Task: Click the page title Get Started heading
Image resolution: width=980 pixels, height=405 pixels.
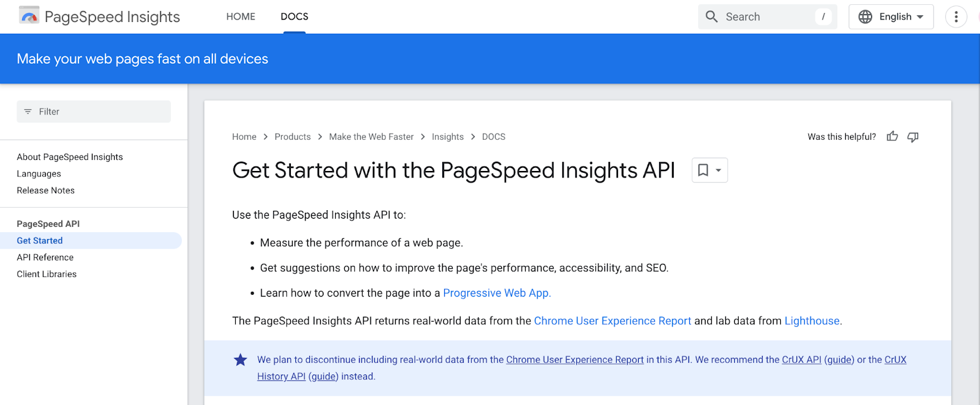Action: point(453,170)
